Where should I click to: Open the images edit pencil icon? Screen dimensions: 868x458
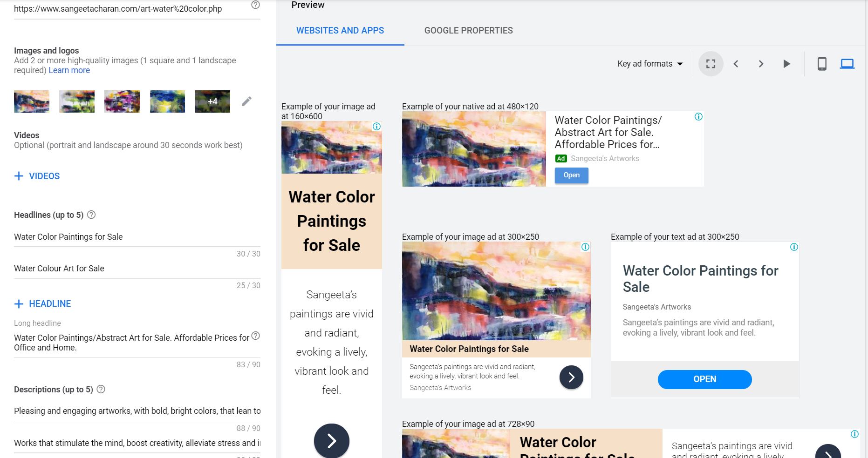(247, 101)
